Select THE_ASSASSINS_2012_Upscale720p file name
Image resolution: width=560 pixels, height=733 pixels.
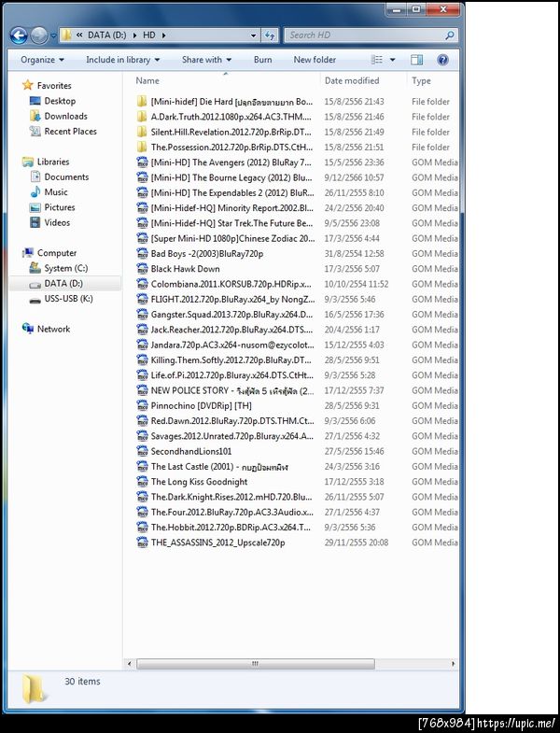click(217, 543)
